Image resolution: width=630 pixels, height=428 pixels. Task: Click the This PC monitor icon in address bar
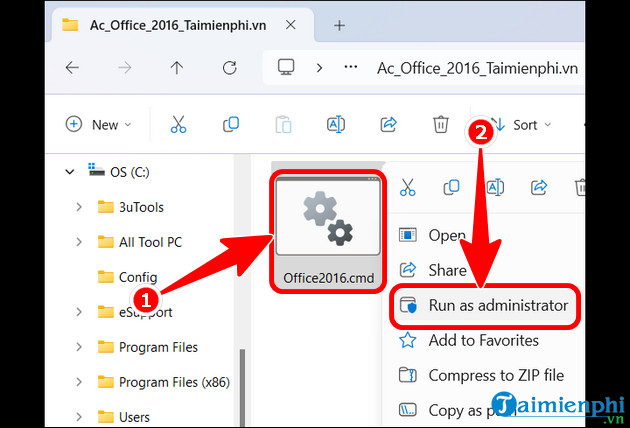[286, 67]
